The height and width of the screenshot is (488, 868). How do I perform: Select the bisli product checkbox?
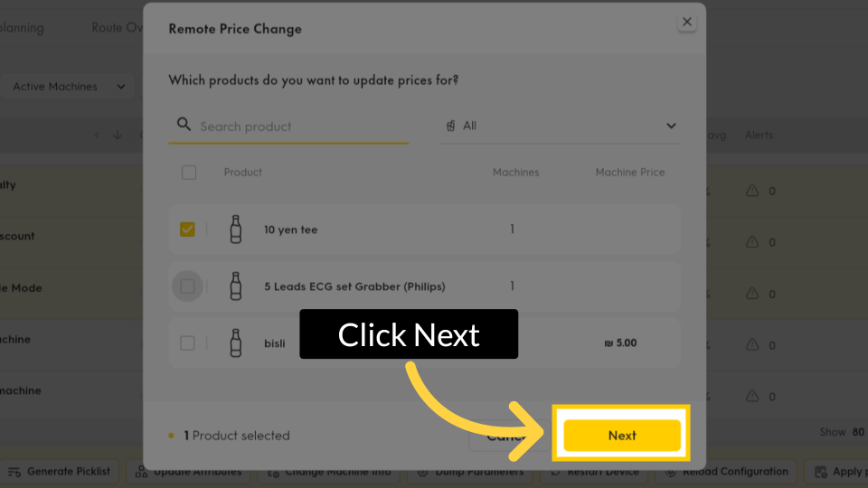coord(187,343)
